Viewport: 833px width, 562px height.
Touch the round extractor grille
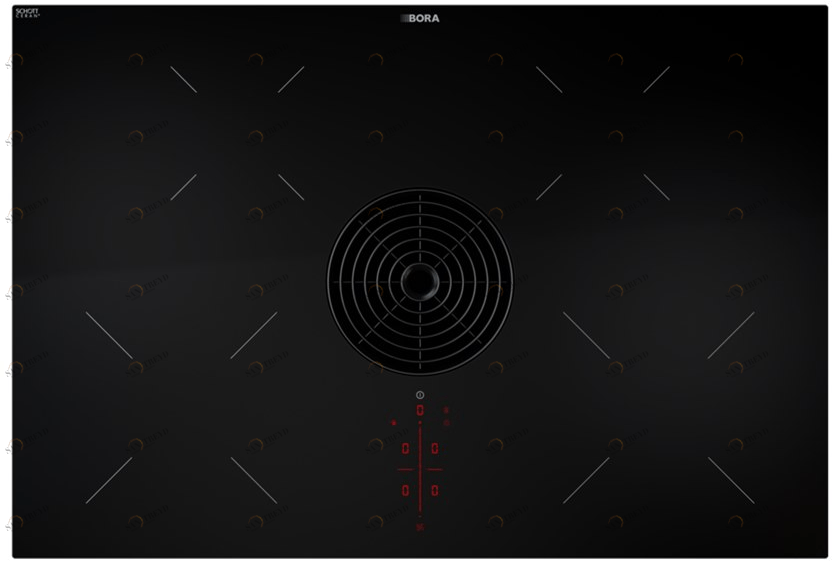click(x=420, y=282)
